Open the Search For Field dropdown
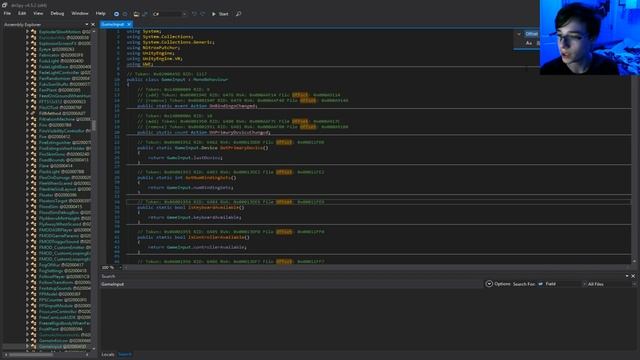The height and width of the screenshot is (360, 640). coord(562,284)
